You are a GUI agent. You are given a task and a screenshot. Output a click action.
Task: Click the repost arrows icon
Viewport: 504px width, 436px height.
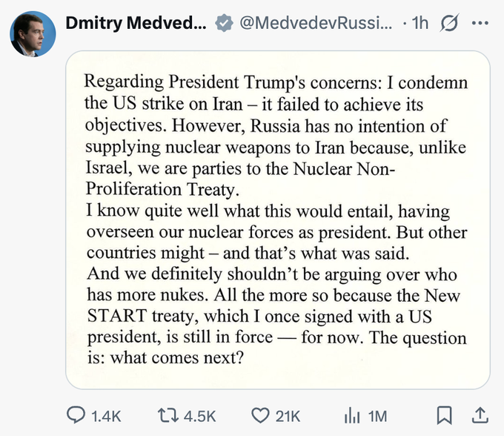(x=168, y=415)
